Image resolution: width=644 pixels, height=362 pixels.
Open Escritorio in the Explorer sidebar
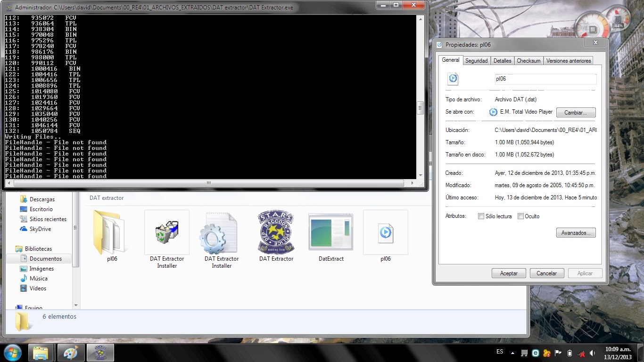coord(41,209)
